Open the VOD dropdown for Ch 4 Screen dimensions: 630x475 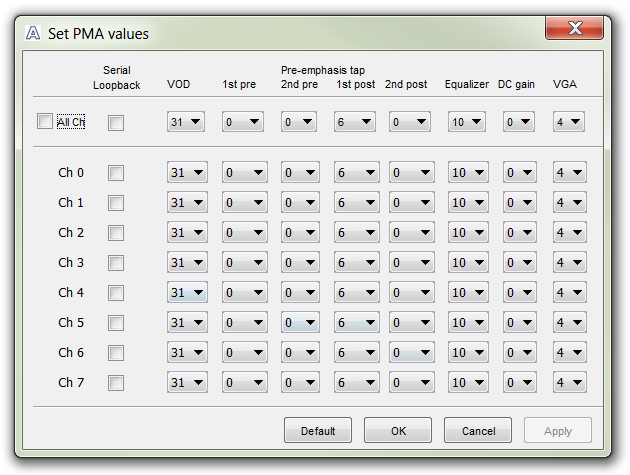click(186, 293)
